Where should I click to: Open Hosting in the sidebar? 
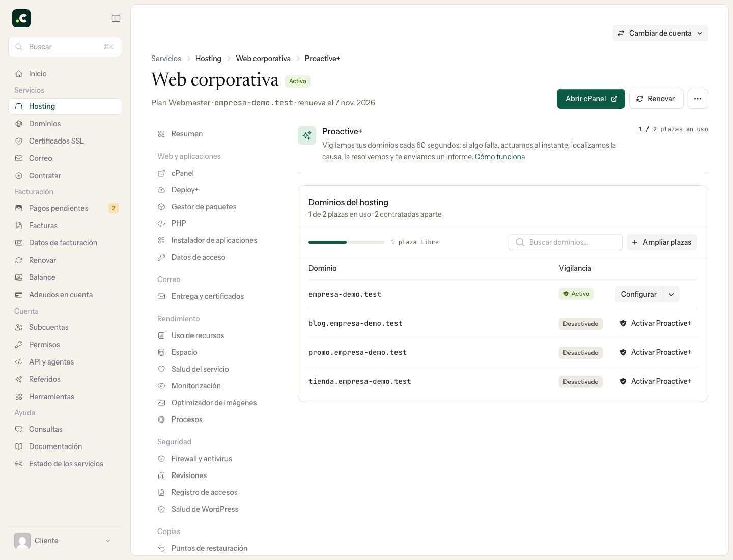click(65, 106)
